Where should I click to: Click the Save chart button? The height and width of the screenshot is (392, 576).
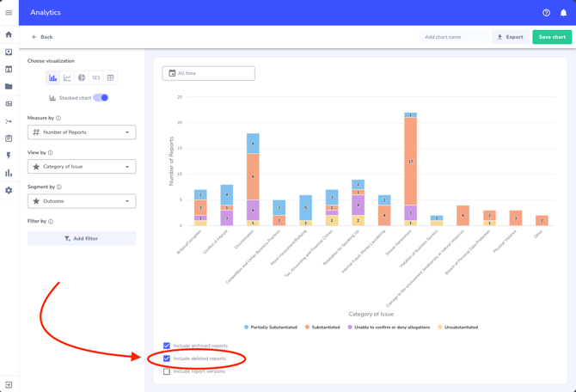[x=551, y=37]
